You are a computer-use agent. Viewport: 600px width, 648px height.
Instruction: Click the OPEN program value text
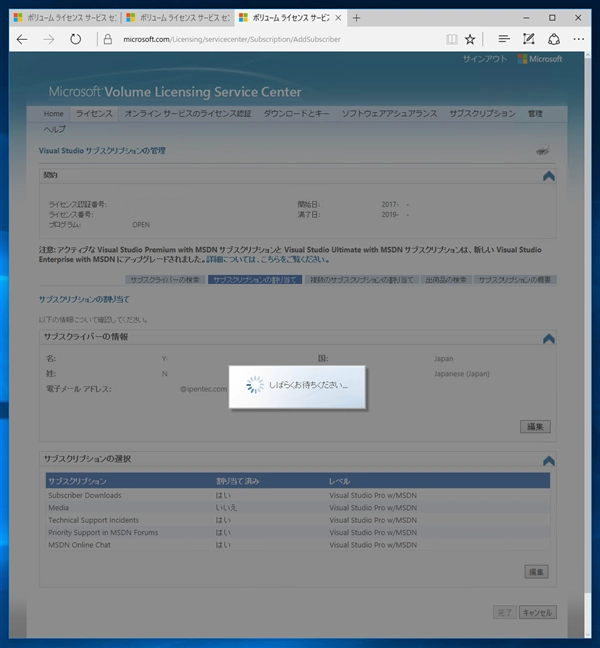[x=141, y=225]
